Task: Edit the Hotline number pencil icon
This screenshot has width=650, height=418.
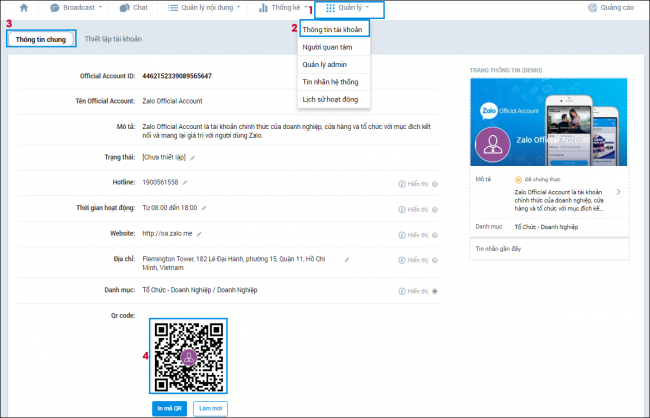Action: click(185, 182)
